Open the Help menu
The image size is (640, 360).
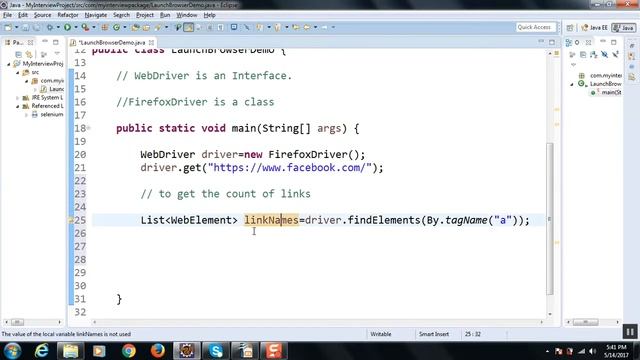click(209, 15)
